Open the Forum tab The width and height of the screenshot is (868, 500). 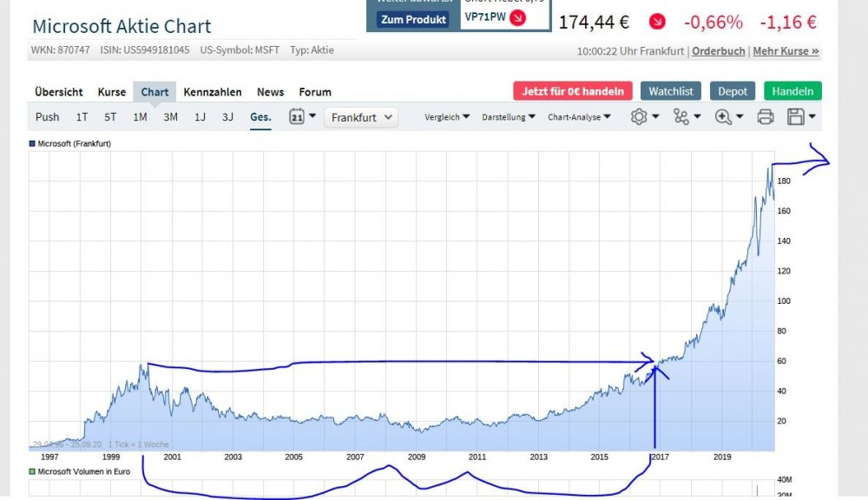pos(315,91)
